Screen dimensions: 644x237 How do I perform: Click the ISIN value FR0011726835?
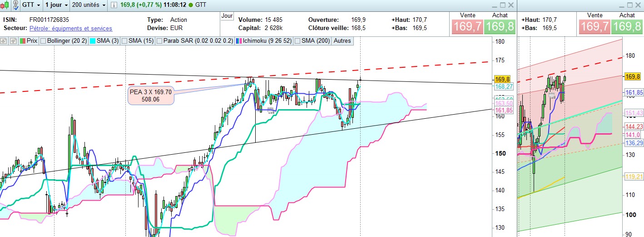(49, 20)
